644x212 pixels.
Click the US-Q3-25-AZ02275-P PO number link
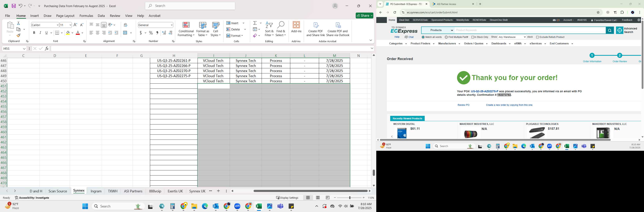coord(484,92)
